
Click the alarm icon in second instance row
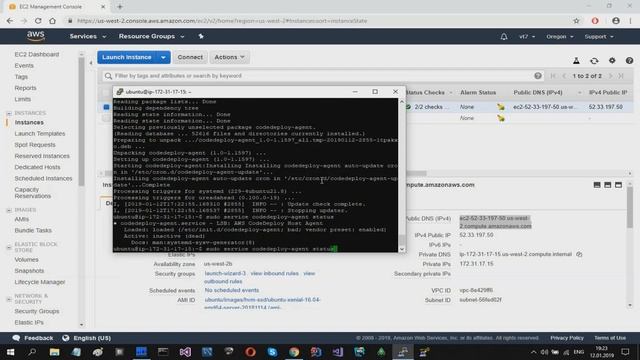pyautogui.click(x=501, y=118)
